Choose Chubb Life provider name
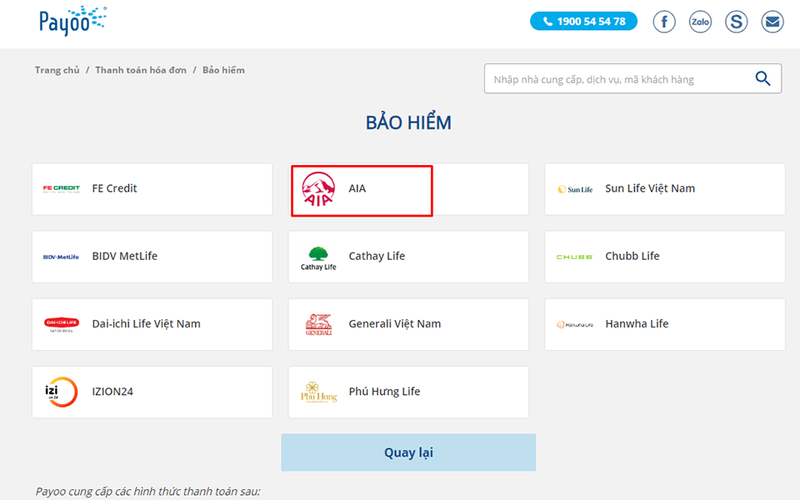 point(632,256)
